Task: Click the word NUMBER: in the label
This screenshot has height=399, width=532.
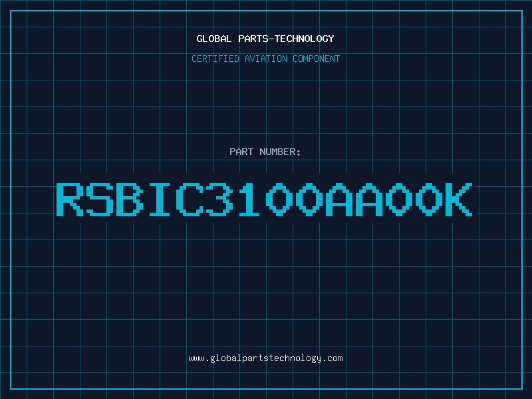Action: 280,152
